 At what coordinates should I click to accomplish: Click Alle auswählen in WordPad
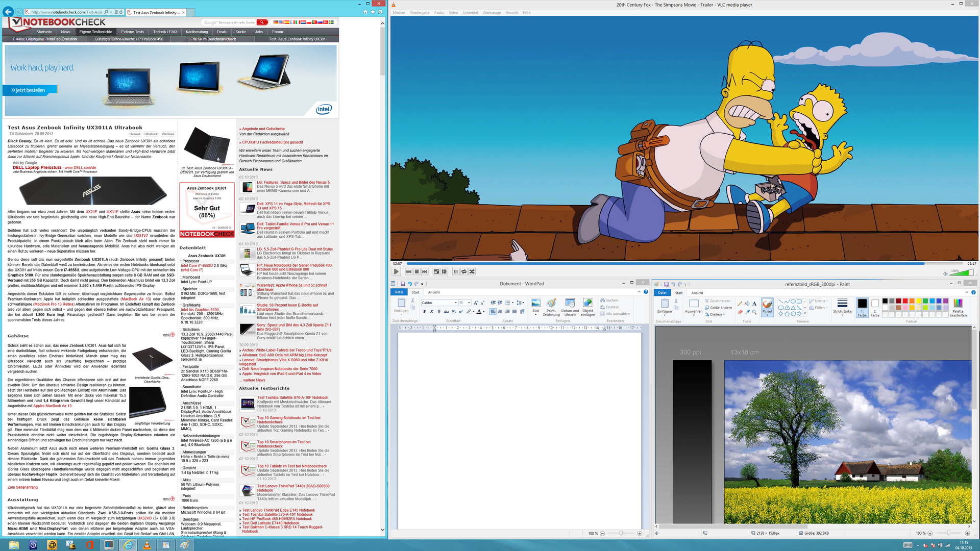(x=615, y=314)
